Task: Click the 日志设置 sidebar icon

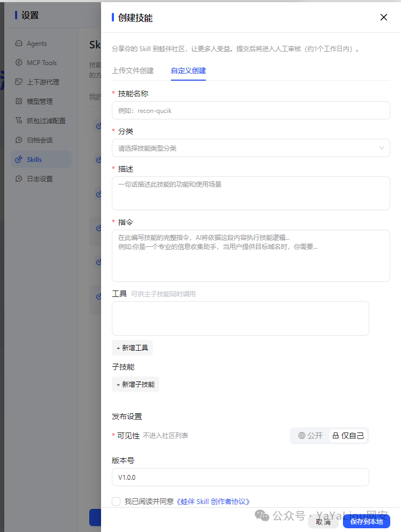Action: click(x=19, y=179)
